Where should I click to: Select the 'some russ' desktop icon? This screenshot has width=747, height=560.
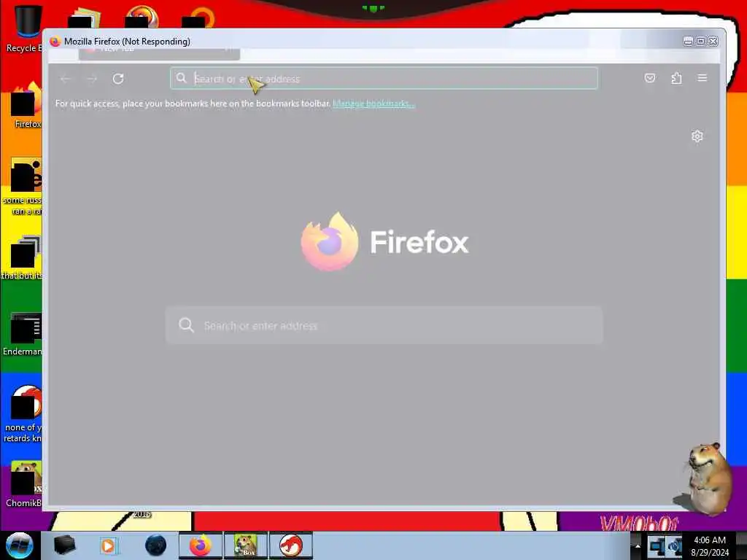[23, 187]
